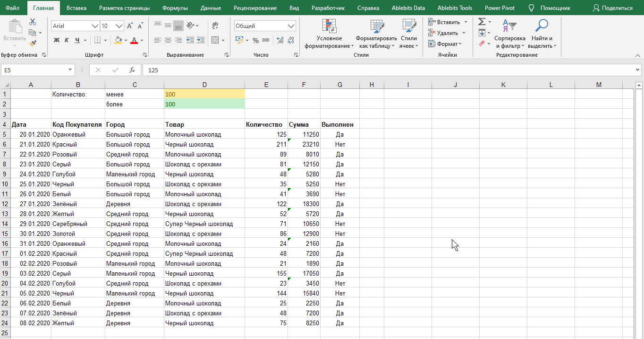The height and width of the screenshot is (339, 644).
Task: Open the Arial font name dropdown
Action: [95, 26]
